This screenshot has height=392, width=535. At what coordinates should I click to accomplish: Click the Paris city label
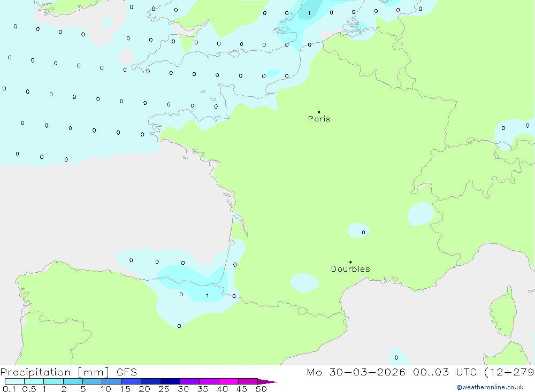tap(319, 119)
